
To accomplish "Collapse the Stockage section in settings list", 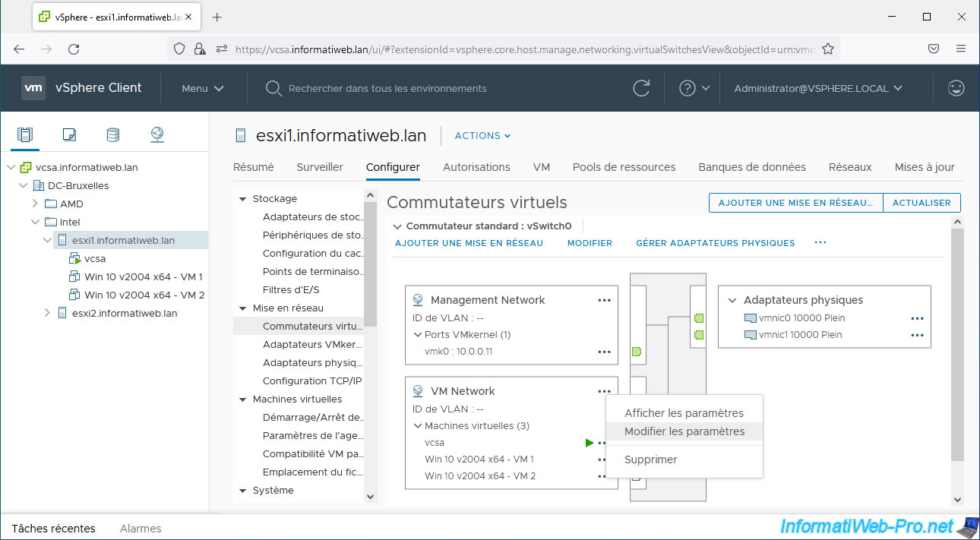I will [243, 199].
